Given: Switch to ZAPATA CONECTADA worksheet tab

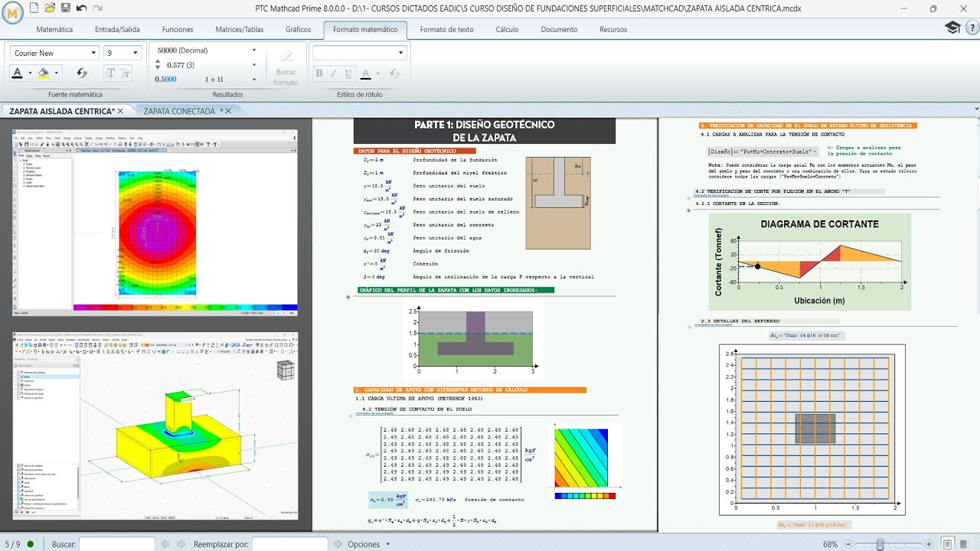Looking at the screenshot, I should tap(178, 111).
